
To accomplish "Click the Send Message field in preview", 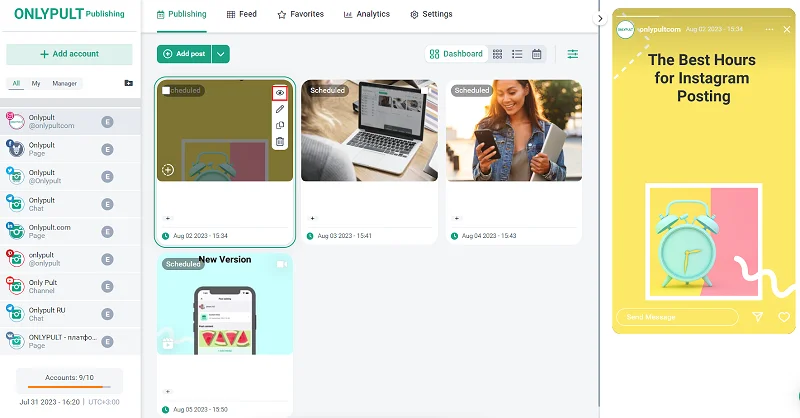I will [x=676, y=317].
